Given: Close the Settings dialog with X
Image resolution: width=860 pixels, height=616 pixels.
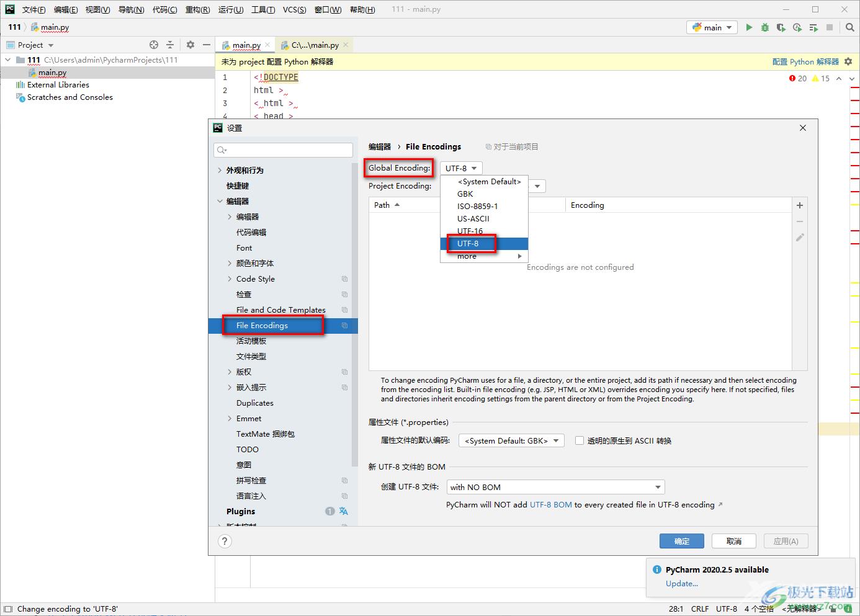Looking at the screenshot, I should [x=803, y=128].
